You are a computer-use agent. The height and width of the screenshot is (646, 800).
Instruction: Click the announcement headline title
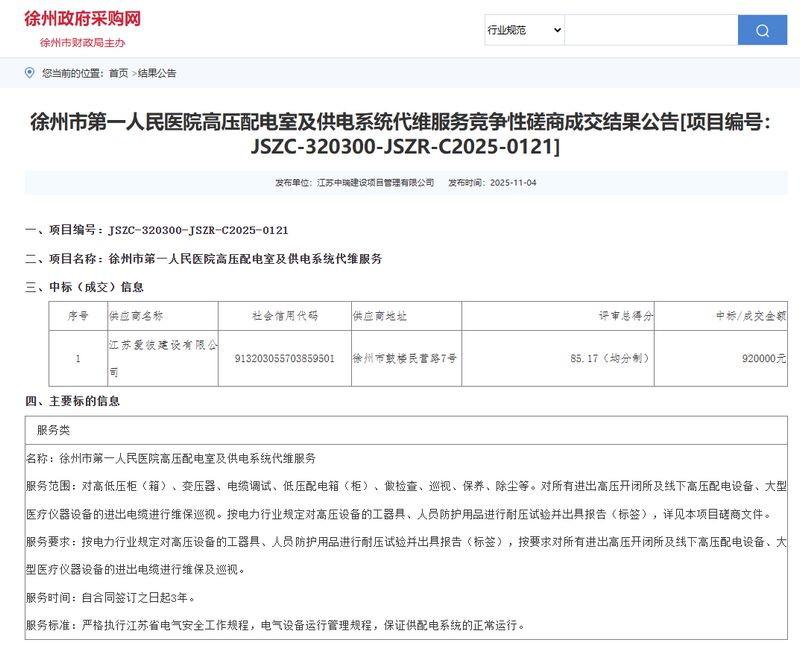400,135
